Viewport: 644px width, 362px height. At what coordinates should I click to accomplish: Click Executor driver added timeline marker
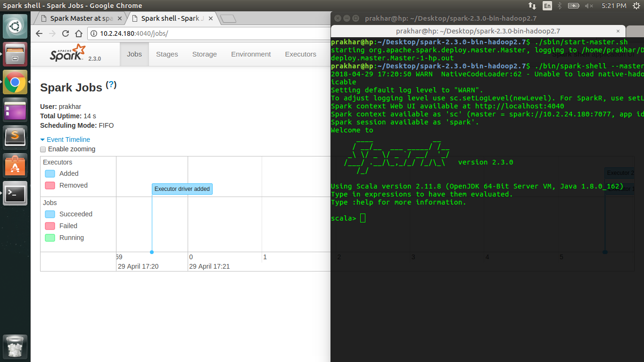pyautogui.click(x=182, y=189)
